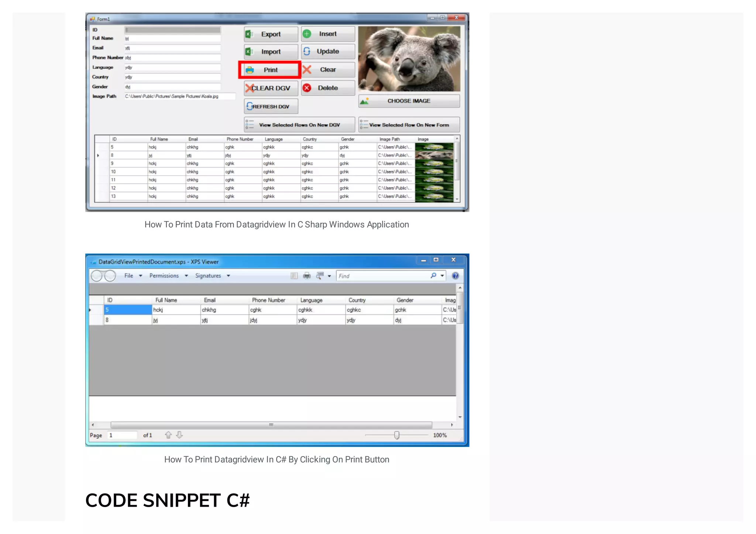Click the green plus icon on Insert
Viewport: 756px width, 534px height.
pyautogui.click(x=307, y=34)
